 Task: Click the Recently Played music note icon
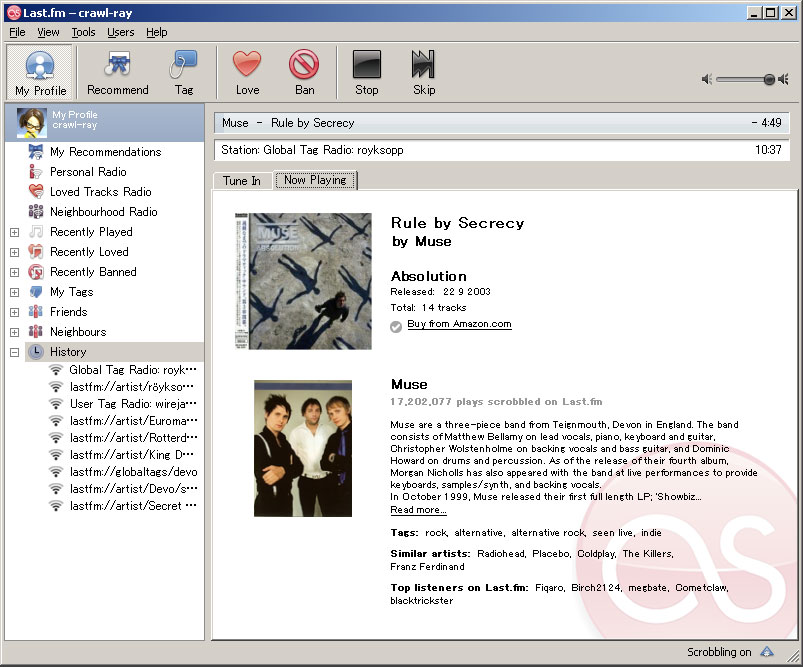point(36,232)
